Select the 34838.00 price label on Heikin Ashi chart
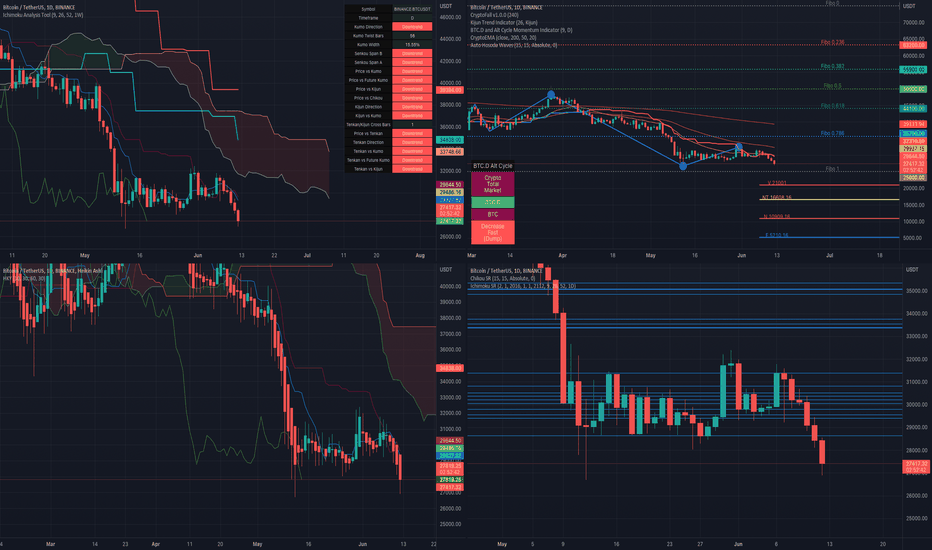Screen dimensions: 932x550 point(449,368)
